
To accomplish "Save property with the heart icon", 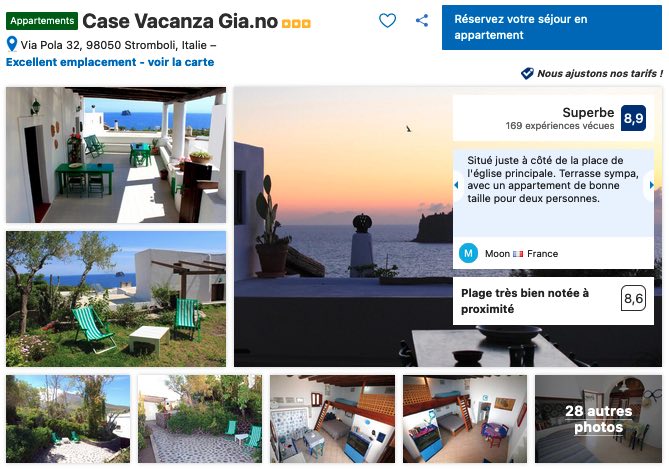I will point(387,20).
